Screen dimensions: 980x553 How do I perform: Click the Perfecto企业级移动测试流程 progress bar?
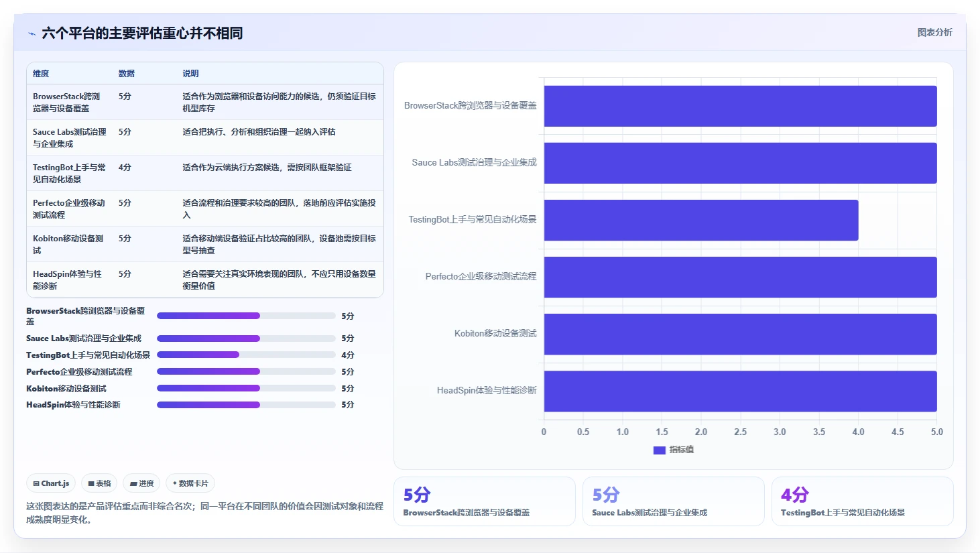point(246,371)
